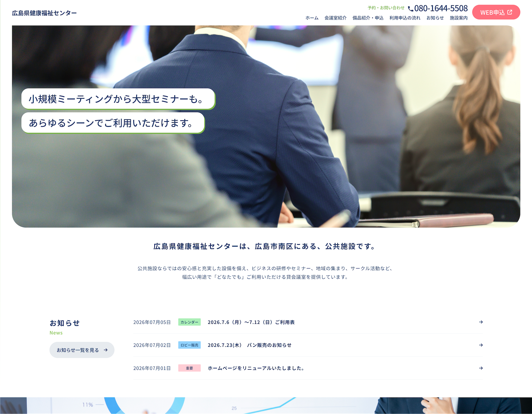Click the 広島県健康福祉センター site logo
Image resolution: width=532 pixels, height=414 pixels.
point(44,13)
